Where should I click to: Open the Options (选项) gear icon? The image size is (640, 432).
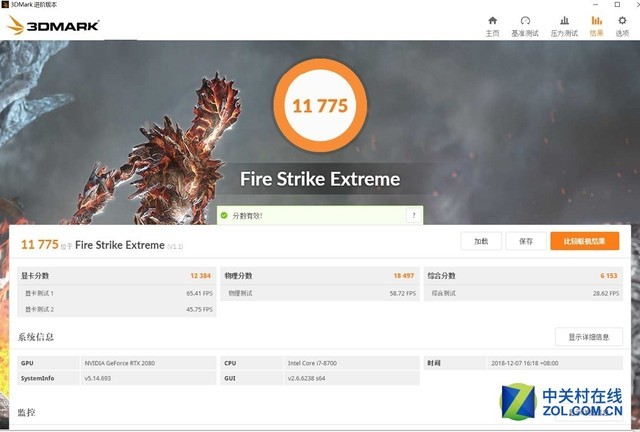pyautogui.click(x=622, y=21)
